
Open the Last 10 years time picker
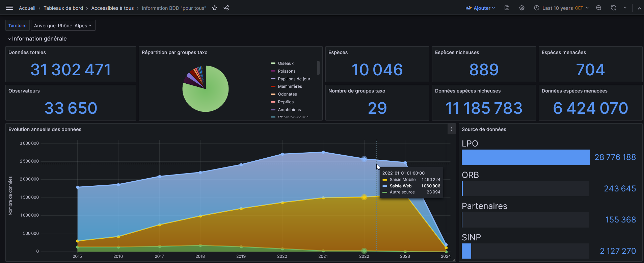pos(561,8)
